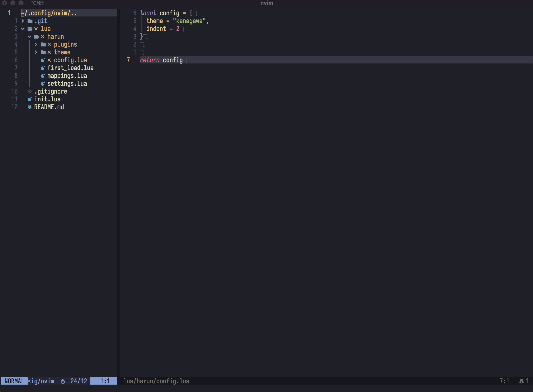Click the ⌥⌘1 item in the menu bar
The image size is (533, 392).
[x=38, y=3]
